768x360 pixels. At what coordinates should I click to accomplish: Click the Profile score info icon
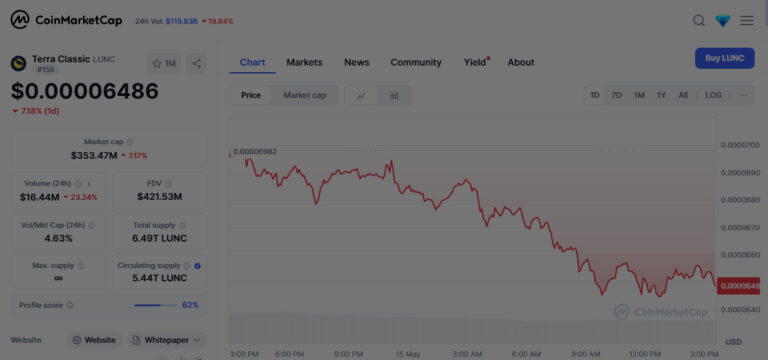point(70,305)
